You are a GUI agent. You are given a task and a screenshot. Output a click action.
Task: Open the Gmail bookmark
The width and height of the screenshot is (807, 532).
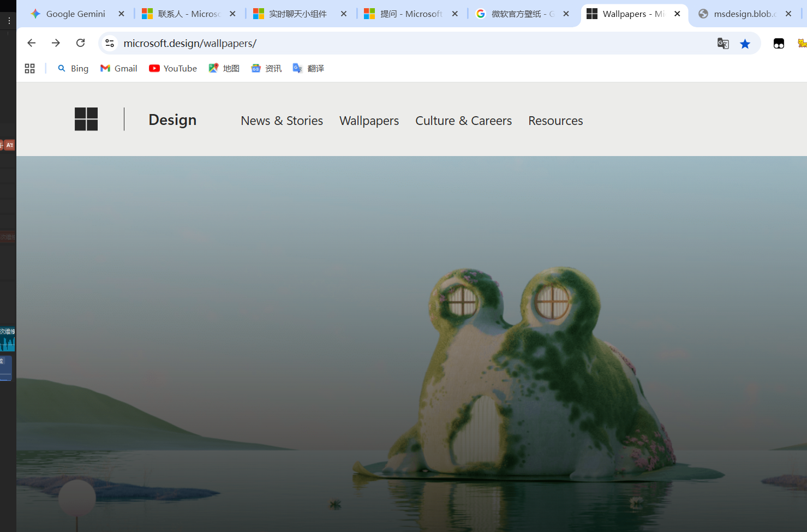(x=119, y=68)
